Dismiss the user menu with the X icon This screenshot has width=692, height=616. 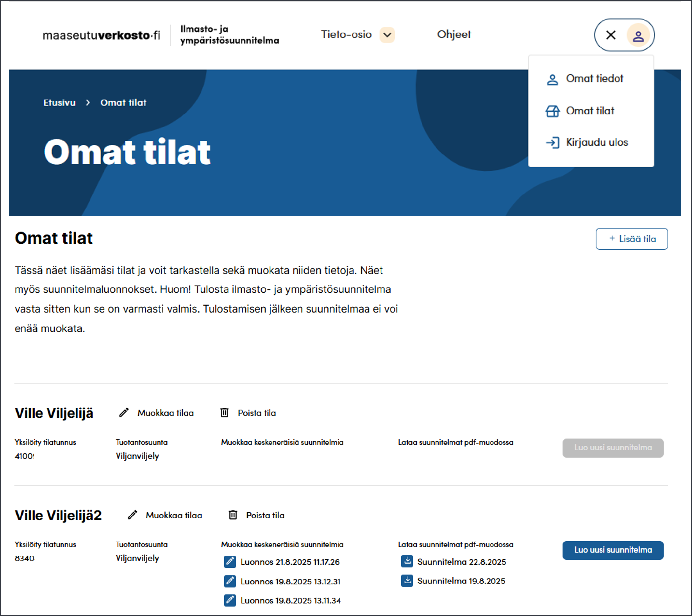(x=610, y=35)
